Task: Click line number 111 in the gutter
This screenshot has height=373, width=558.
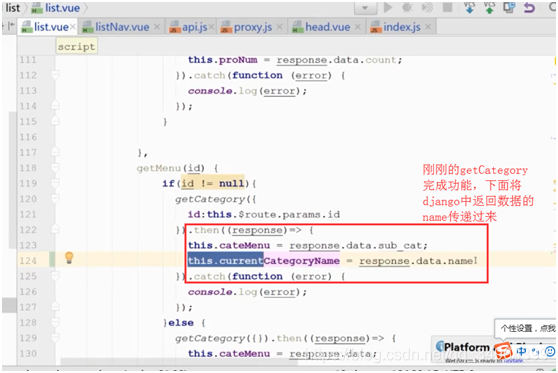Action: (28, 59)
